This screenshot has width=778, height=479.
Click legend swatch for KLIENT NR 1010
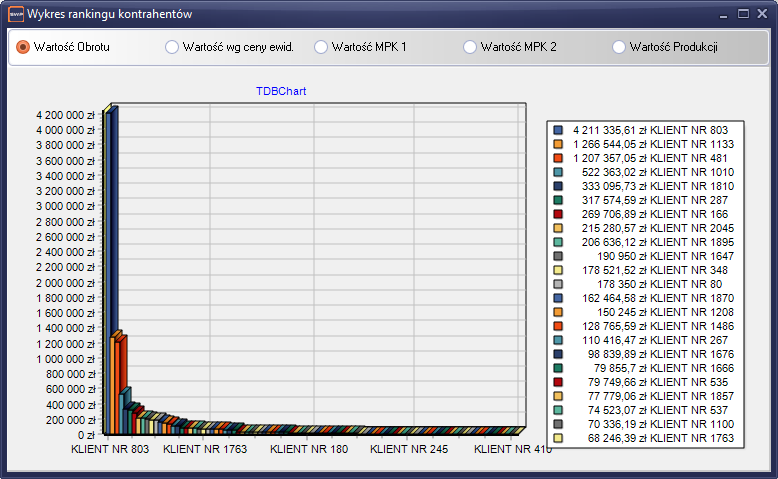point(558,173)
